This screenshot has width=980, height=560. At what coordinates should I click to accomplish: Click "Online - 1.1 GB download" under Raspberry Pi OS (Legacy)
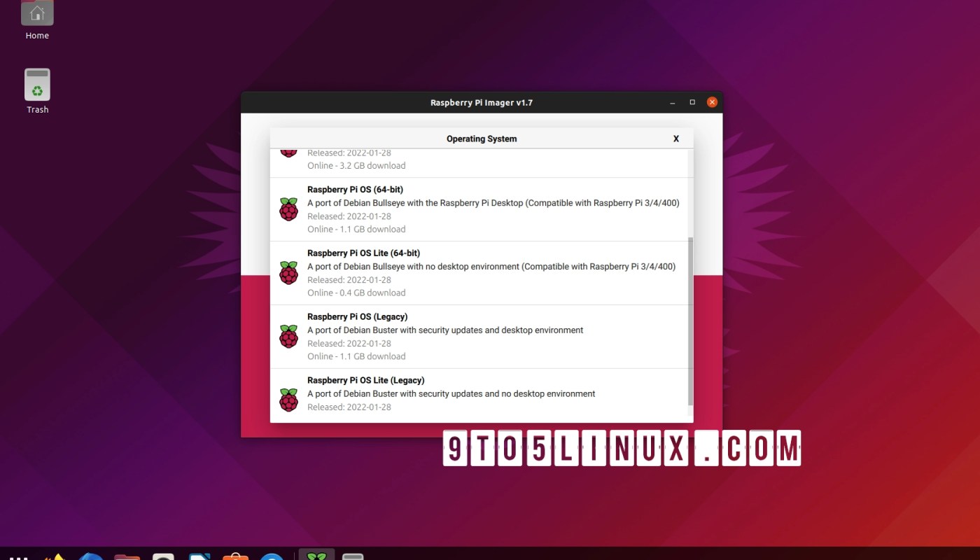pos(356,356)
